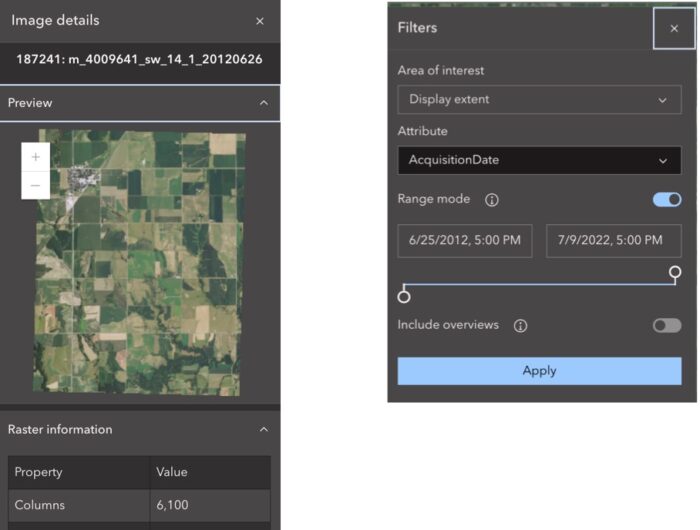Viewport: 700px width, 530px height.
Task: Zoom in on the preview map
Action: (x=36, y=157)
